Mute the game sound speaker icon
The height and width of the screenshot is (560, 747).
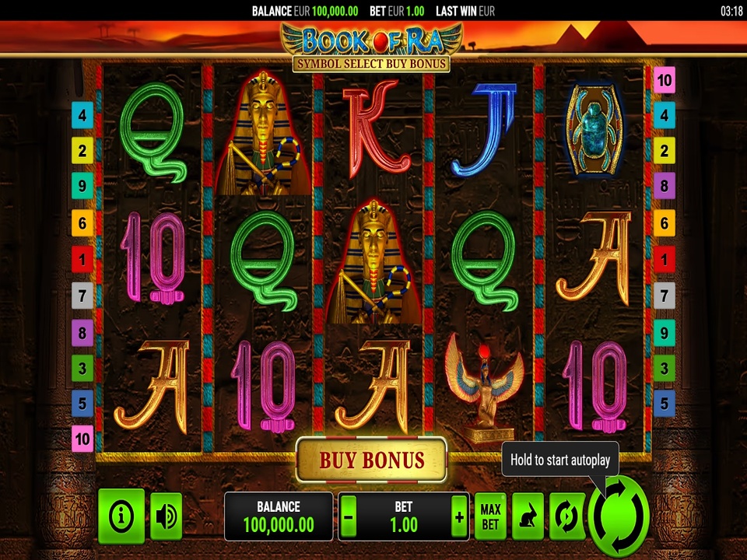(167, 516)
